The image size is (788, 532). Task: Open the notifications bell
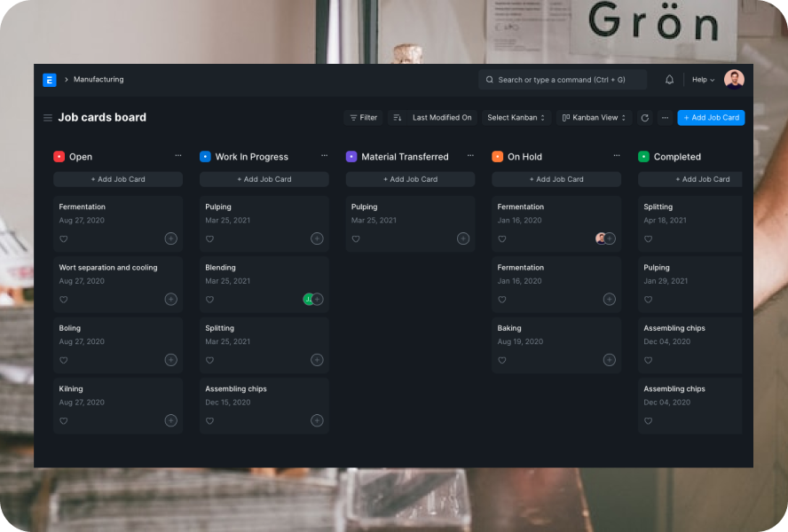(x=669, y=80)
